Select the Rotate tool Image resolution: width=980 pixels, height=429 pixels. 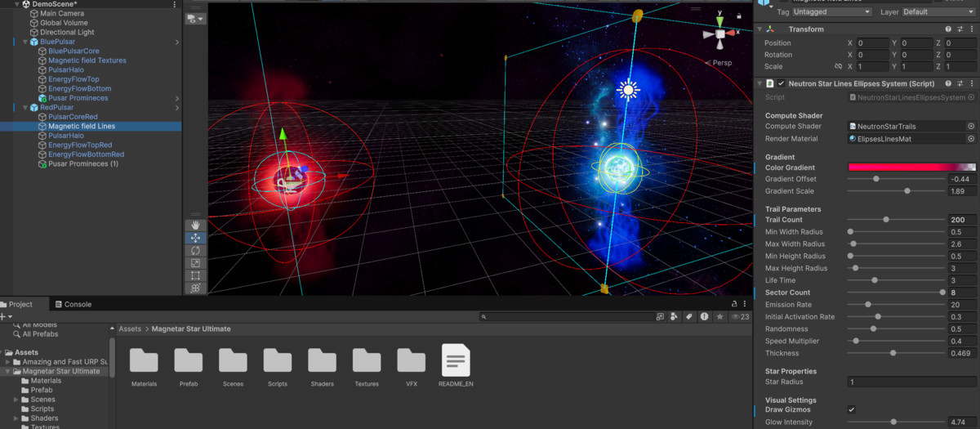tap(195, 250)
